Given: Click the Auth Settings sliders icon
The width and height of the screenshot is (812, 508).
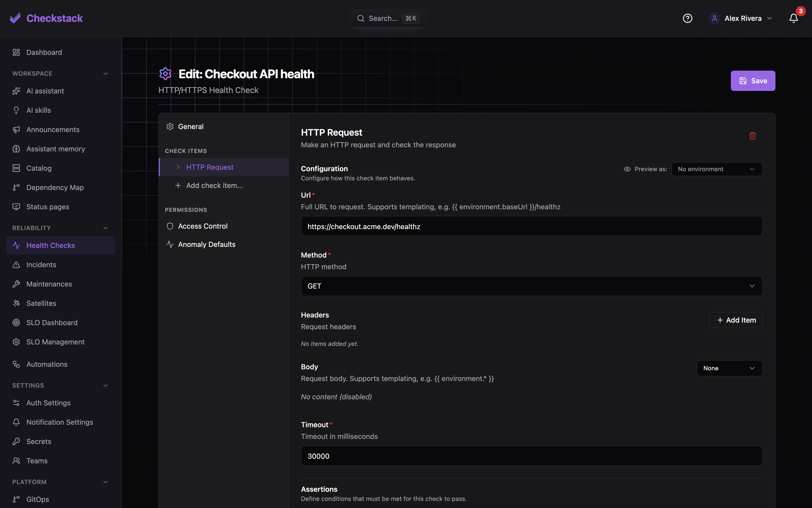Looking at the screenshot, I should (16, 403).
